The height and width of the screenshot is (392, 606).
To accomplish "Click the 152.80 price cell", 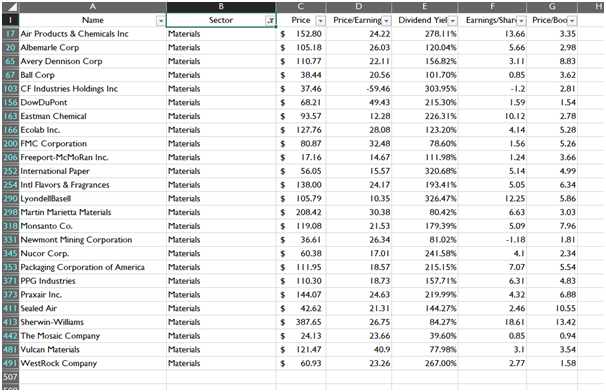I will 301,34.
